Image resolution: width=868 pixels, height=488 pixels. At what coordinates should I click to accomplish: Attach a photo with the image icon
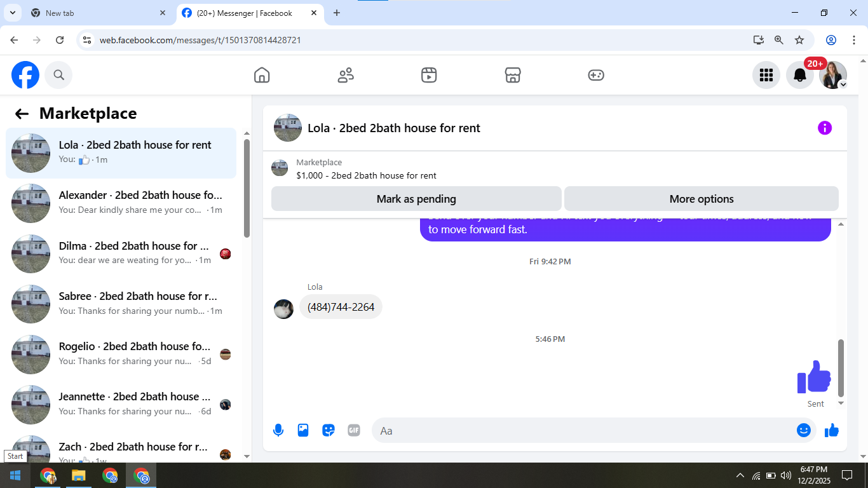(303, 430)
